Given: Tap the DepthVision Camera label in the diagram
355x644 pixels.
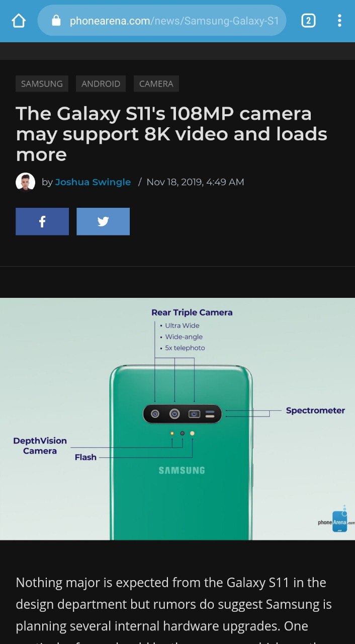Looking at the screenshot, I should coord(40,446).
